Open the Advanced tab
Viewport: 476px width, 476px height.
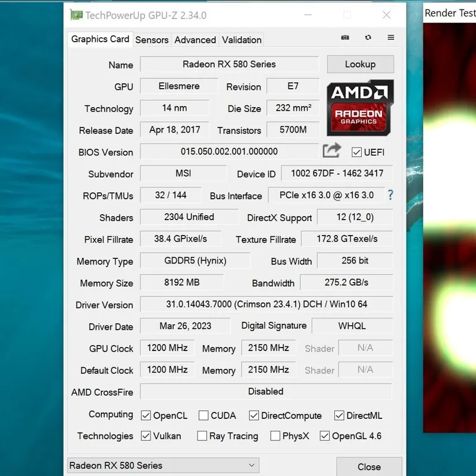coord(195,40)
